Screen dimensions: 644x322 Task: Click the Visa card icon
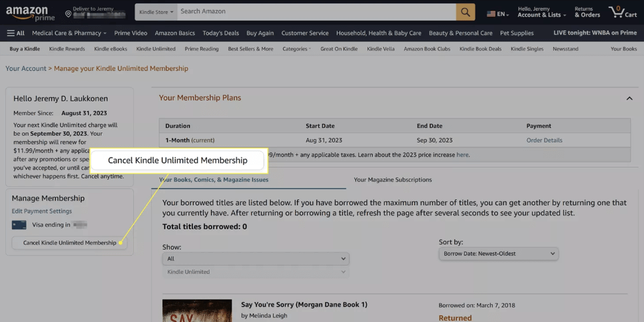pyautogui.click(x=19, y=225)
